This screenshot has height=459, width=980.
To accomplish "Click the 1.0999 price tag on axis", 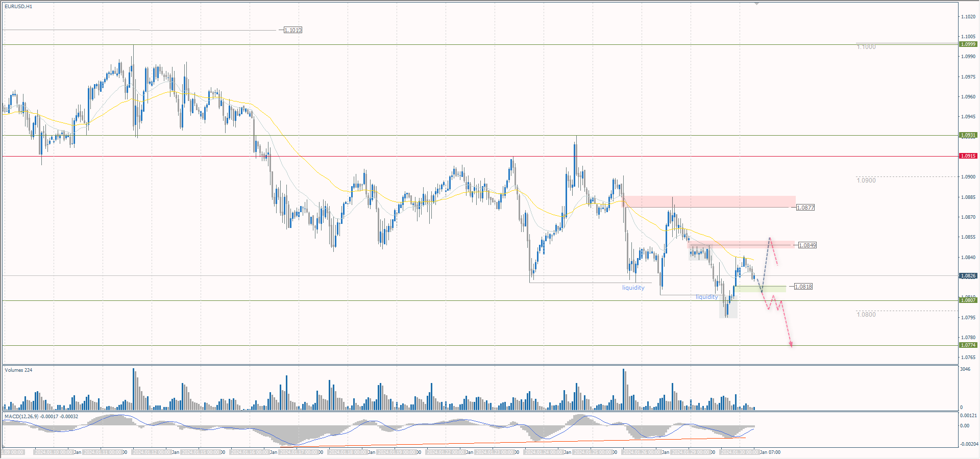I will 968,44.
